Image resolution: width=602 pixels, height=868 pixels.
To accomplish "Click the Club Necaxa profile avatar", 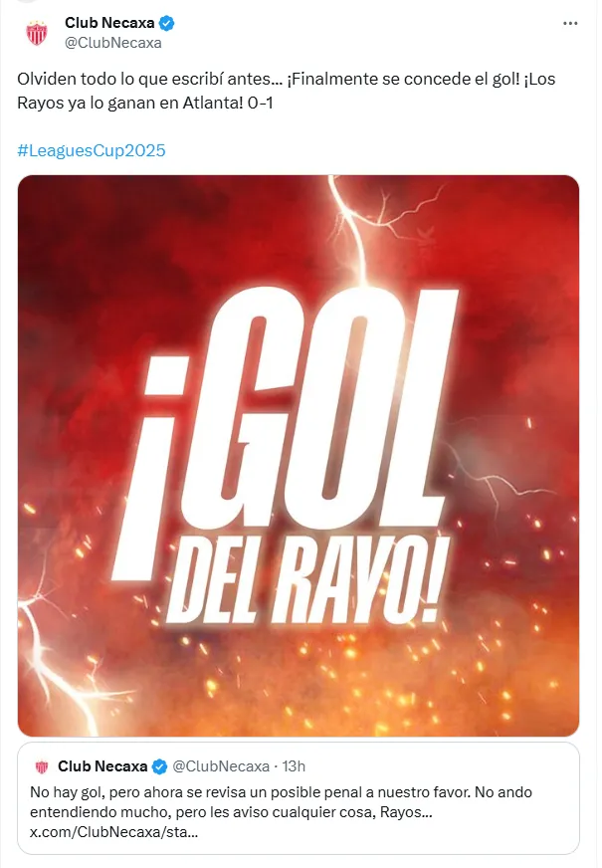I will point(37,33).
